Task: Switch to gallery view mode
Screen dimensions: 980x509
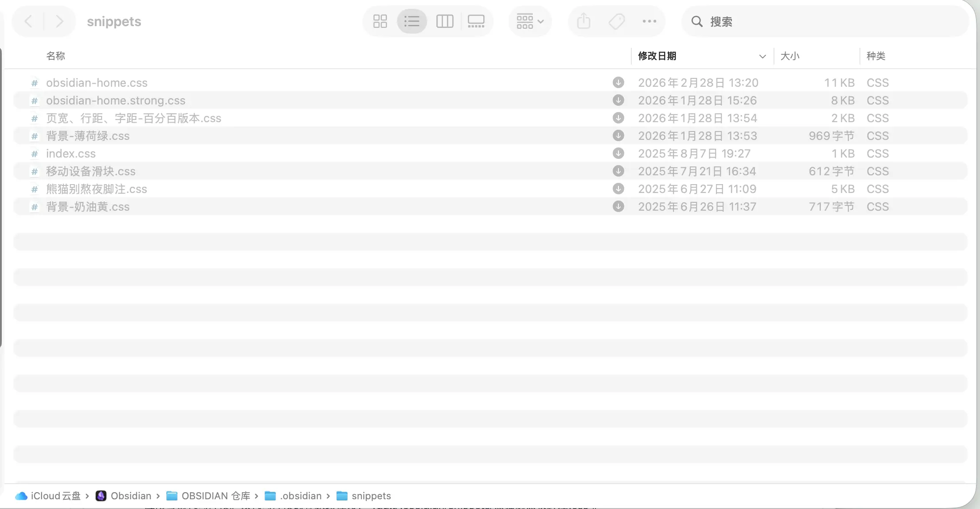Action: 476,21
